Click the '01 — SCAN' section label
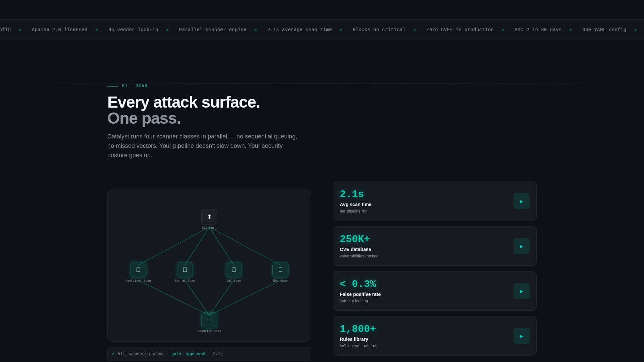Screen dimensions: 644x362 135,86
